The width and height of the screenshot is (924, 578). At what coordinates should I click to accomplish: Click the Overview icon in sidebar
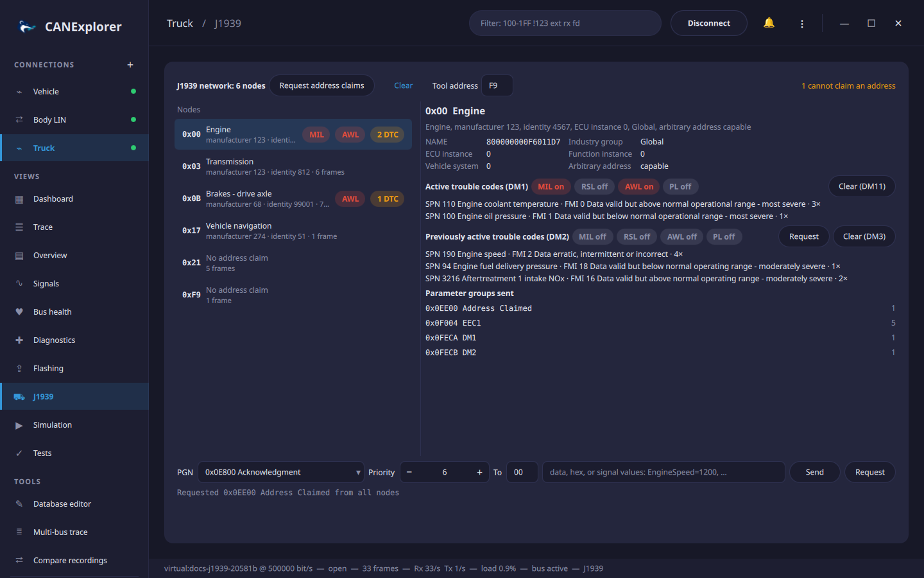(19, 256)
